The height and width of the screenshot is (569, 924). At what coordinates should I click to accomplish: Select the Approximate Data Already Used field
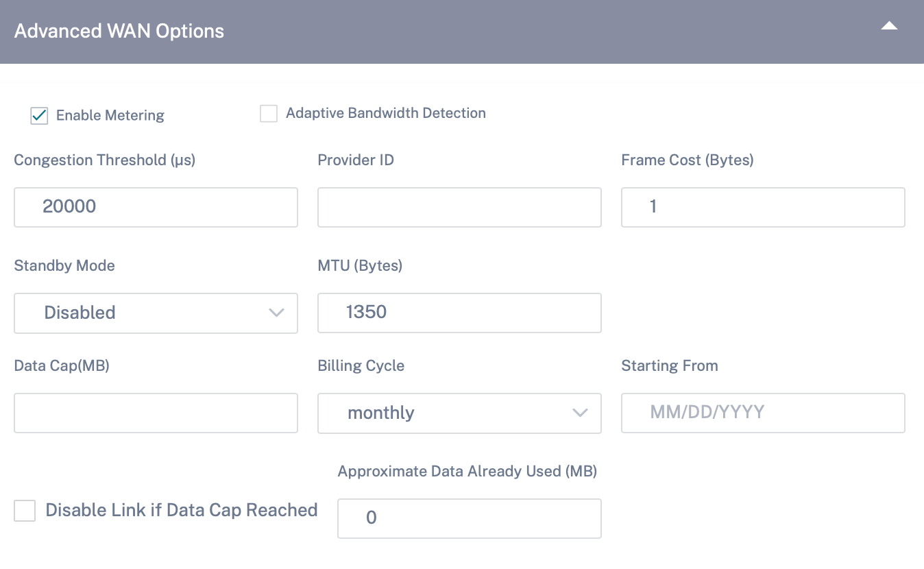pyautogui.click(x=470, y=518)
